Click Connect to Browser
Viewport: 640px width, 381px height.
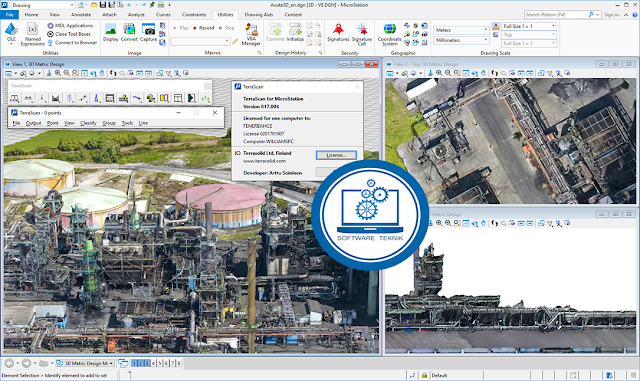(72, 42)
